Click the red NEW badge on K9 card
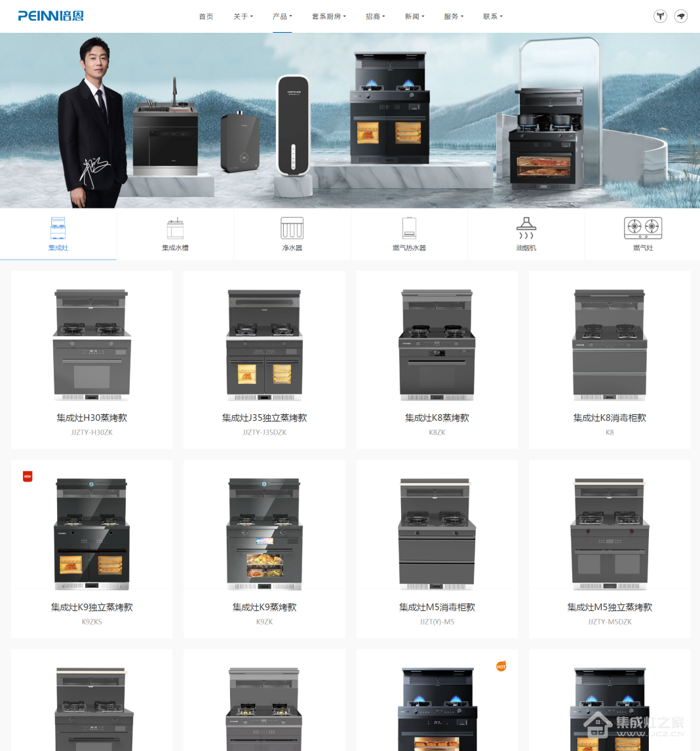This screenshot has width=700, height=751. 28,476
